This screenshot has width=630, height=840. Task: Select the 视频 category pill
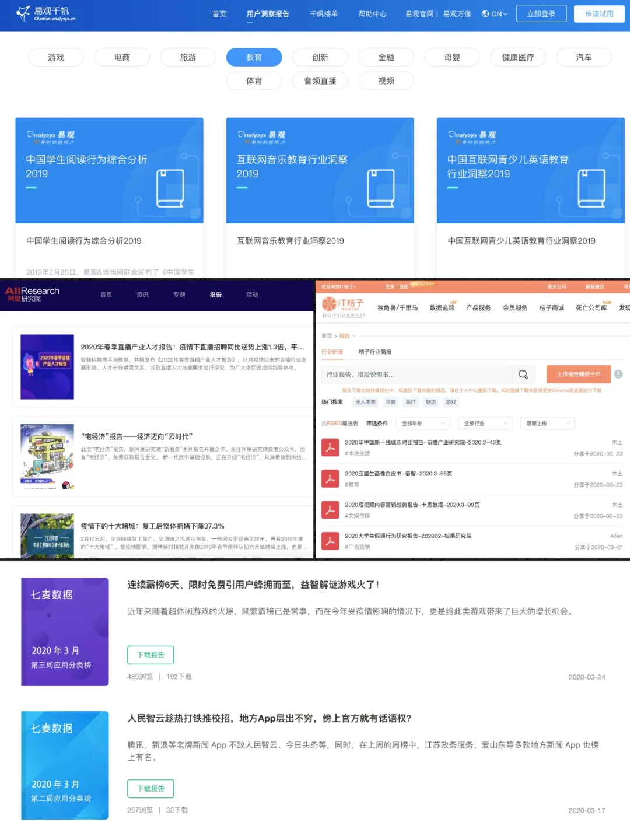click(x=386, y=80)
